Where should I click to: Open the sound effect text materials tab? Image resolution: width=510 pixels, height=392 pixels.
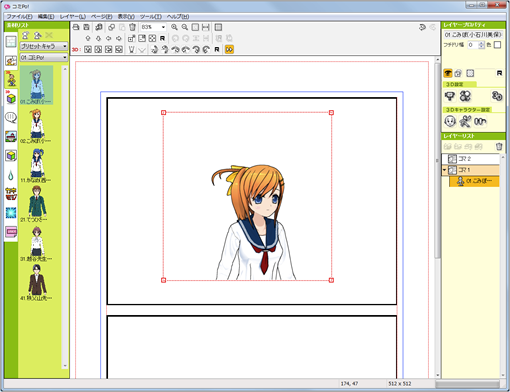(x=11, y=194)
